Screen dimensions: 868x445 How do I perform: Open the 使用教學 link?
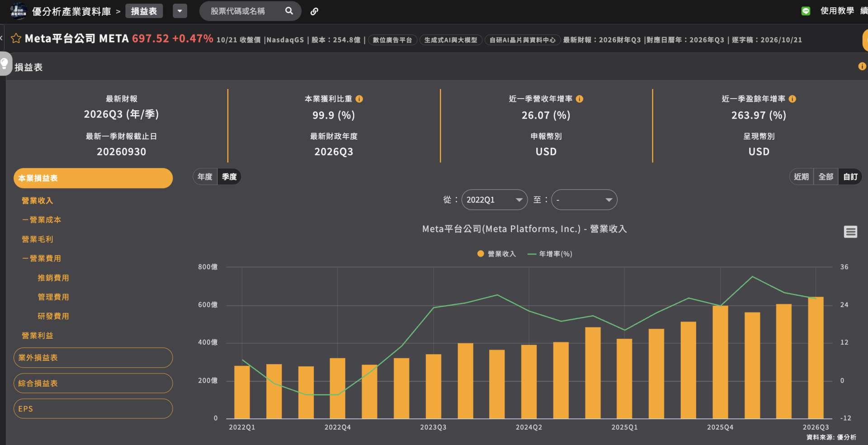pyautogui.click(x=837, y=11)
